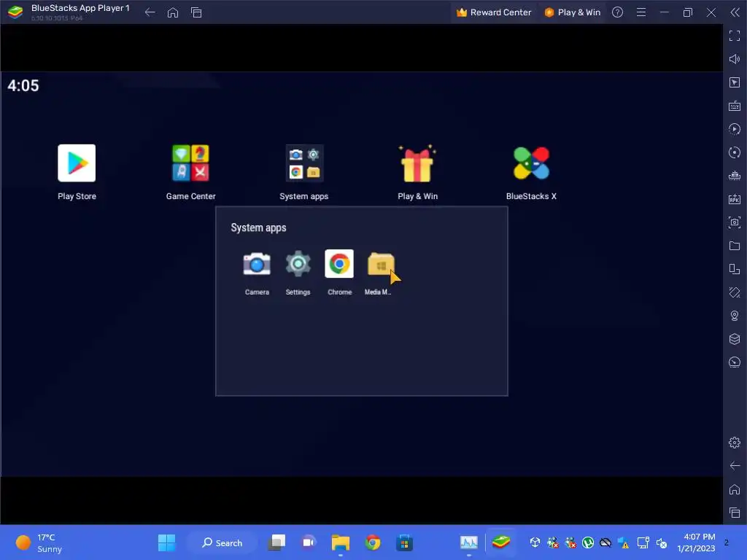Open BlueStacks settings gear in sidebar
The height and width of the screenshot is (560, 747).
(x=735, y=443)
